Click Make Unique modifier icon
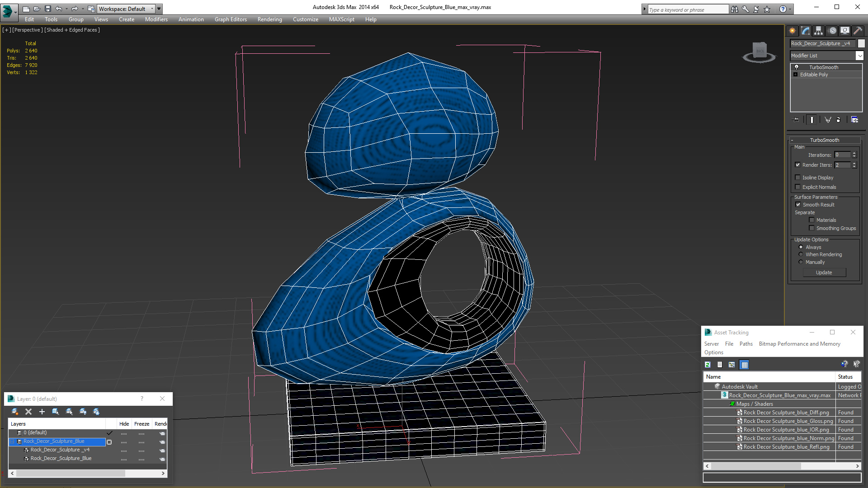The width and height of the screenshot is (868, 488). click(x=828, y=120)
